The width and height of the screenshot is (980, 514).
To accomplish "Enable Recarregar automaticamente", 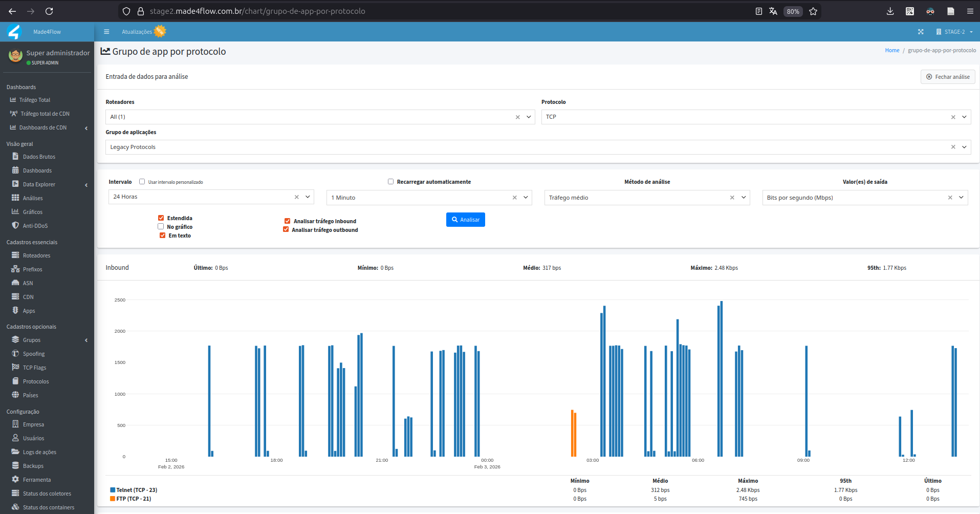I will pyautogui.click(x=390, y=181).
